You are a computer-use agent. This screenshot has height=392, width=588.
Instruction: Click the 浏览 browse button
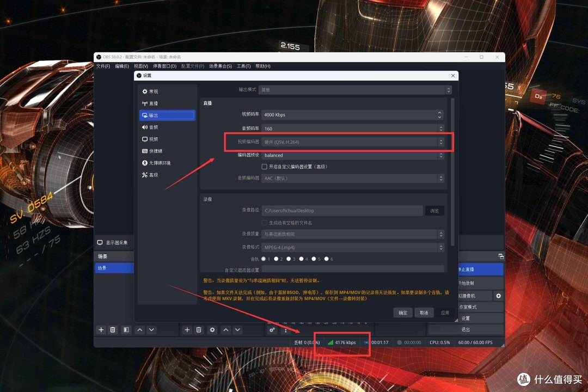[x=434, y=211]
